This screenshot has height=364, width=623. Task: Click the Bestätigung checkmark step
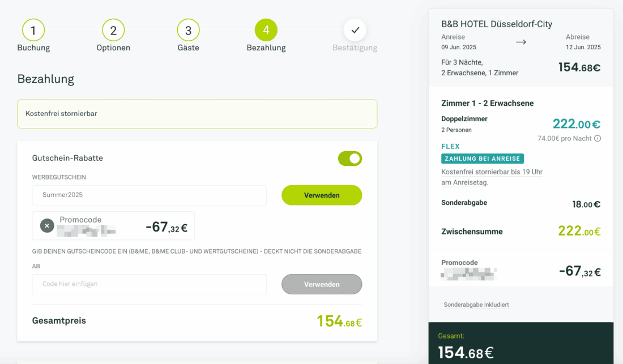tap(355, 31)
